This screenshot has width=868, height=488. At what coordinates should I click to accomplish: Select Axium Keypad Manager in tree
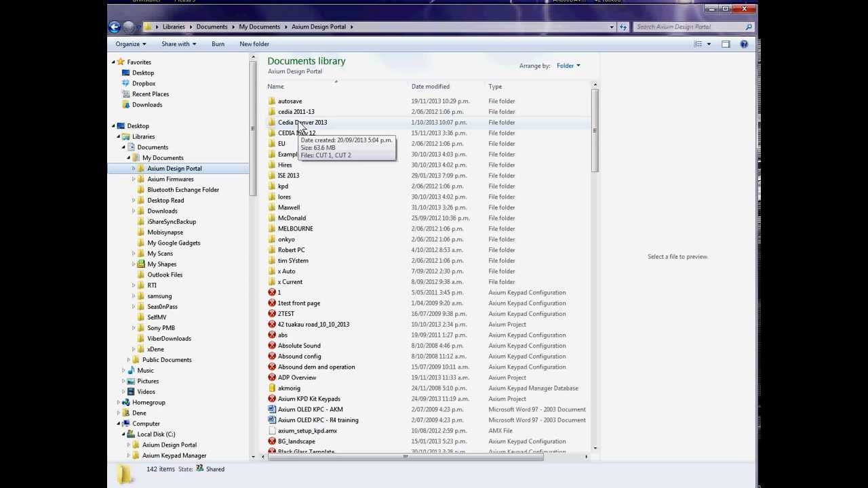point(174,455)
